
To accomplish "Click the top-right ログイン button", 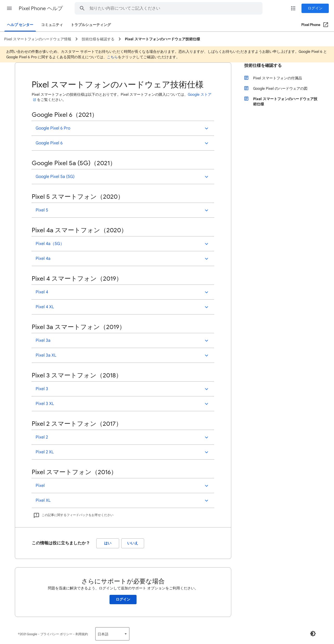I will (315, 8).
